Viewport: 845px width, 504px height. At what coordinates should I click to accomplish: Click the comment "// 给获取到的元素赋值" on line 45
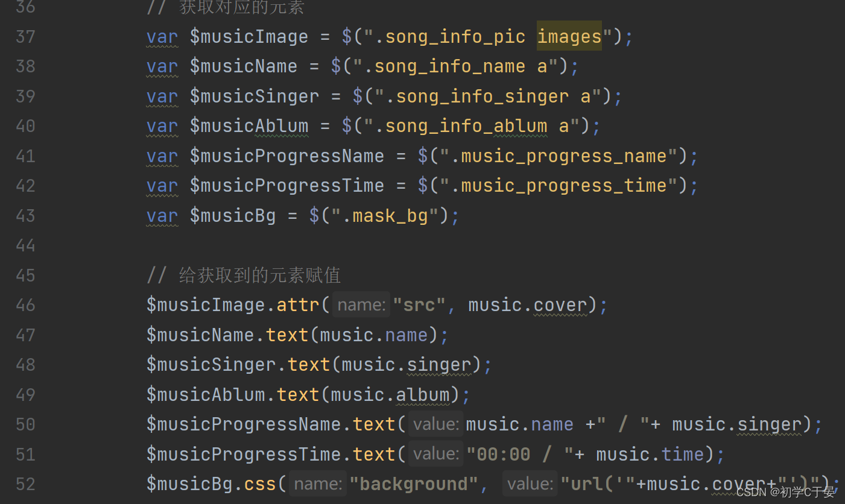[x=244, y=276]
